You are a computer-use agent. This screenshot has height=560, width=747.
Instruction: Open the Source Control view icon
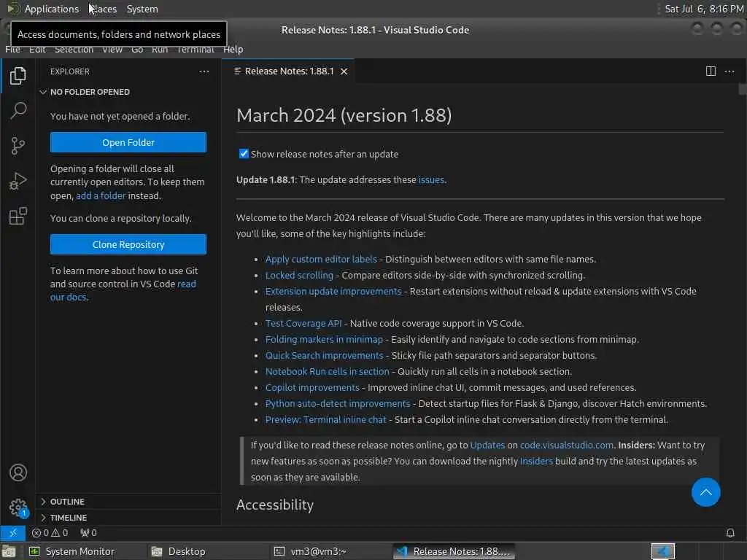18,146
